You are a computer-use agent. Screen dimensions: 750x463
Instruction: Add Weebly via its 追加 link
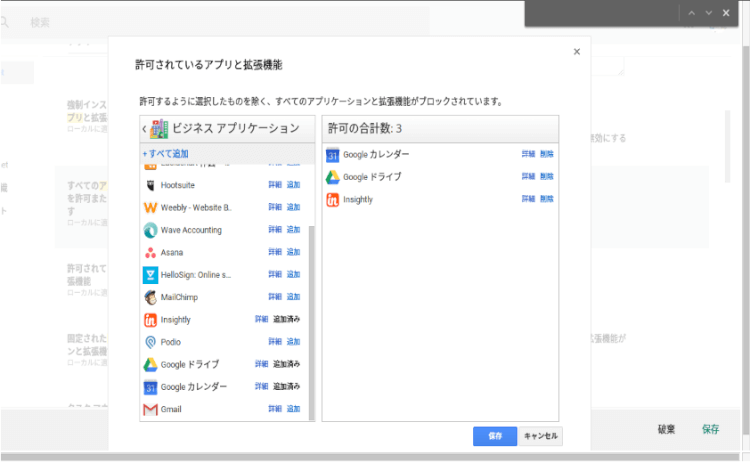click(293, 207)
